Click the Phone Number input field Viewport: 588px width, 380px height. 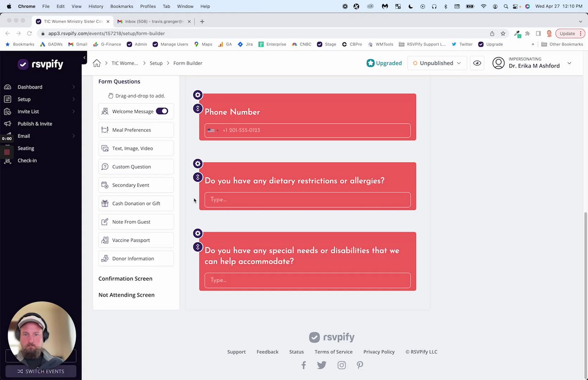pyautogui.click(x=308, y=130)
